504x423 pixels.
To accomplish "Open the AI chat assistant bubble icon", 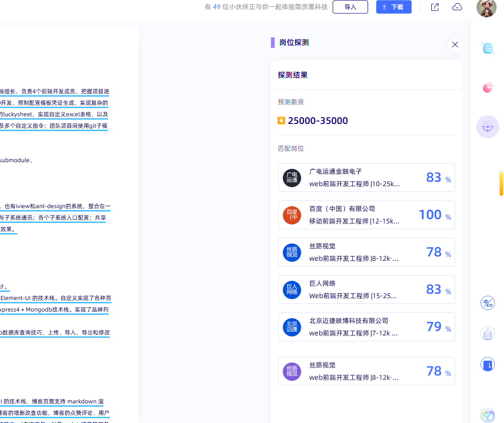I will (x=487, y=48).
